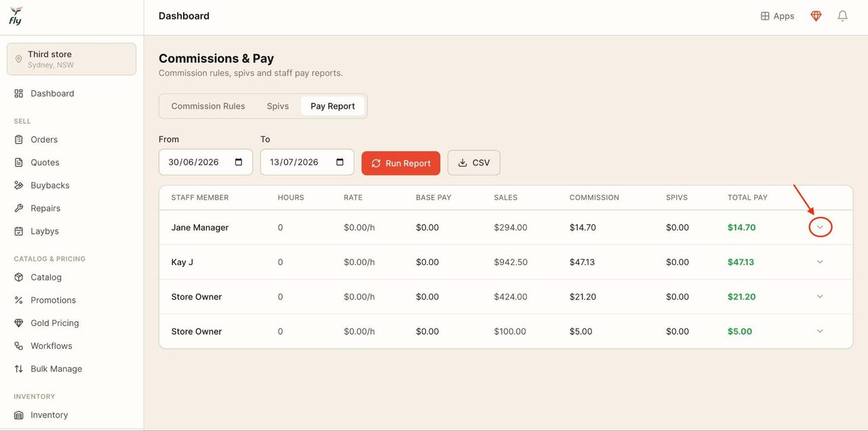Click the STAFF MEMBER column header
Screen dimensions: 868x431
[x=200, y=198]
